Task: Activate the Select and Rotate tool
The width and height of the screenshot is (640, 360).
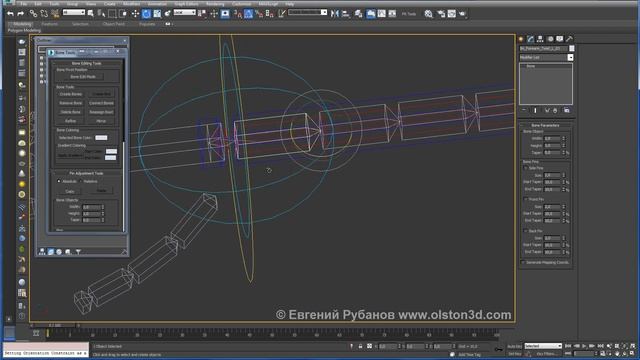Action: [x=146, y=14]
